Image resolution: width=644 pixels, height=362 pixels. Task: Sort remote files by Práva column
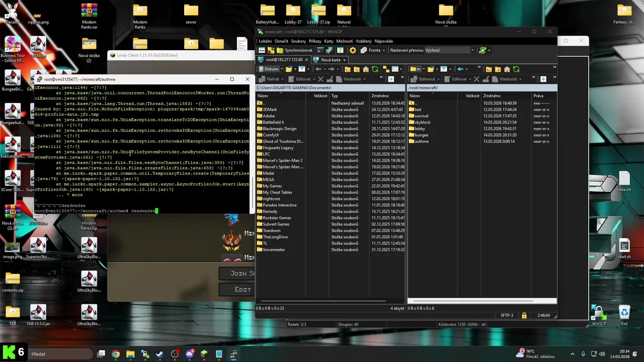(x=543, y=96)
